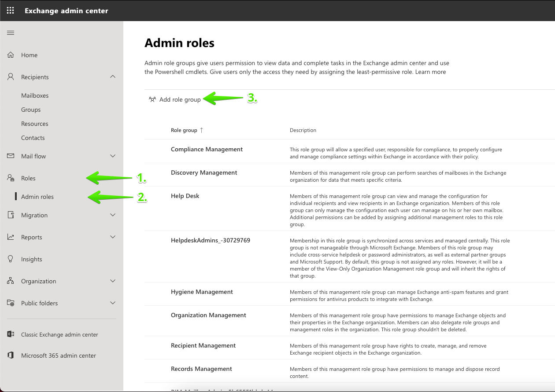This screenshot has height=392, width=555.
Task: Open the Hygiene Management role group
Action: 202,292
